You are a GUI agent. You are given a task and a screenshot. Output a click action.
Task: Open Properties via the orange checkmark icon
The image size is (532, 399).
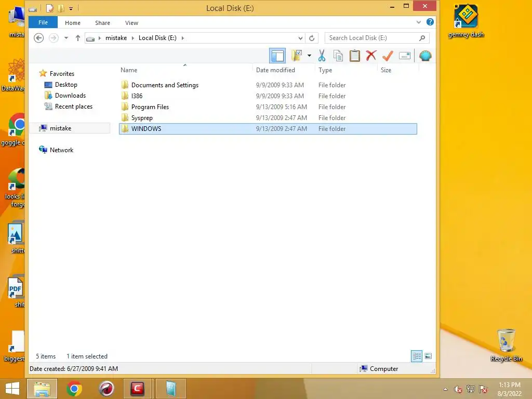click(x=388, y=56)
